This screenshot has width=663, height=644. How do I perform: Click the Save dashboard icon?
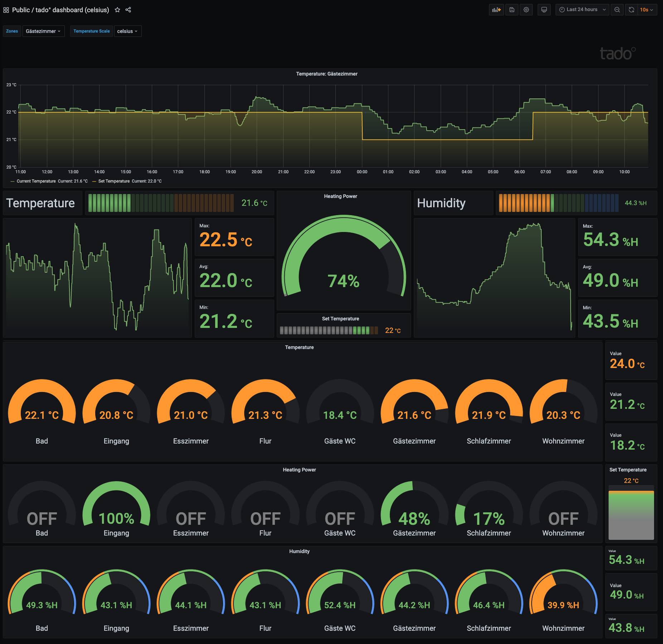[512, 10]
